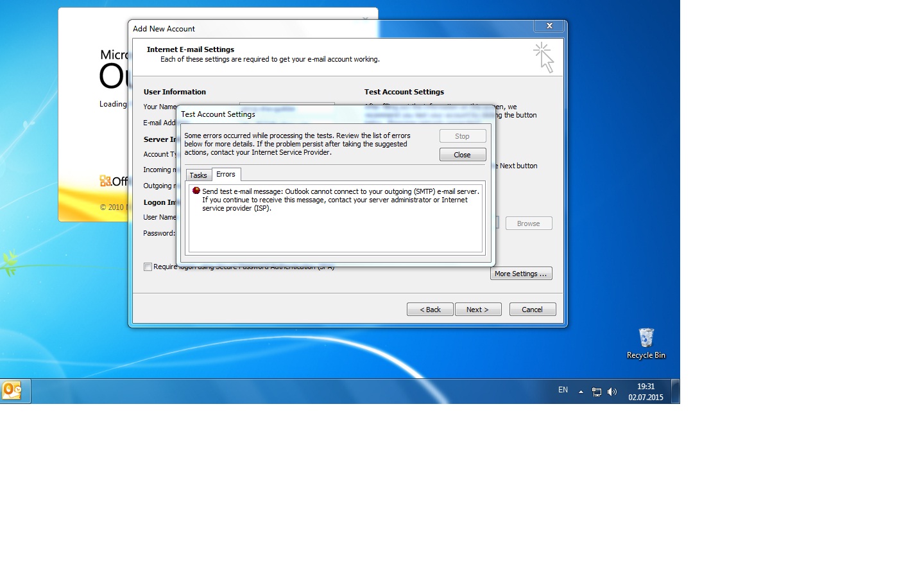The image size is (924, 578).
Task: Open More Settings ... dialog
Action: click(x=521, y=274)
